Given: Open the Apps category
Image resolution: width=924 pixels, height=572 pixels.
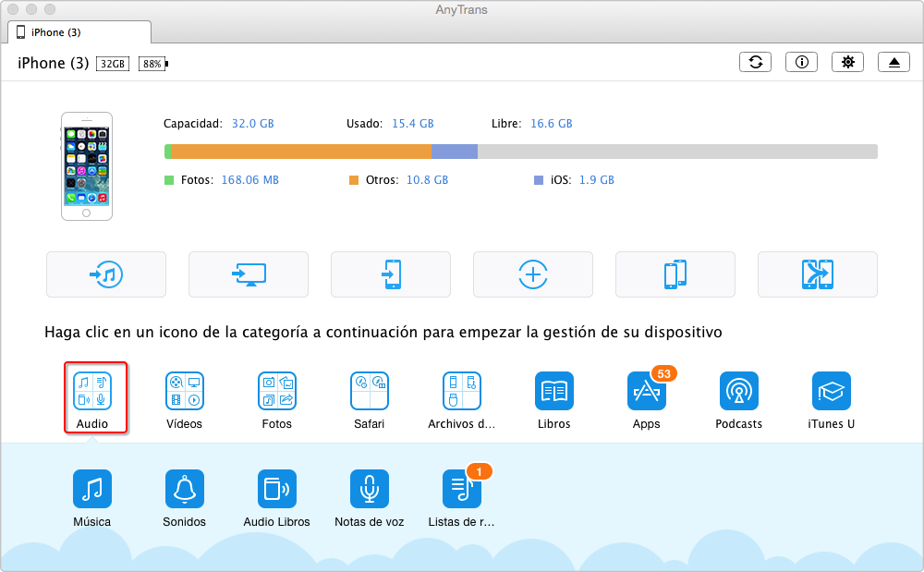Looking at the screenshot, I should [647, 391].
